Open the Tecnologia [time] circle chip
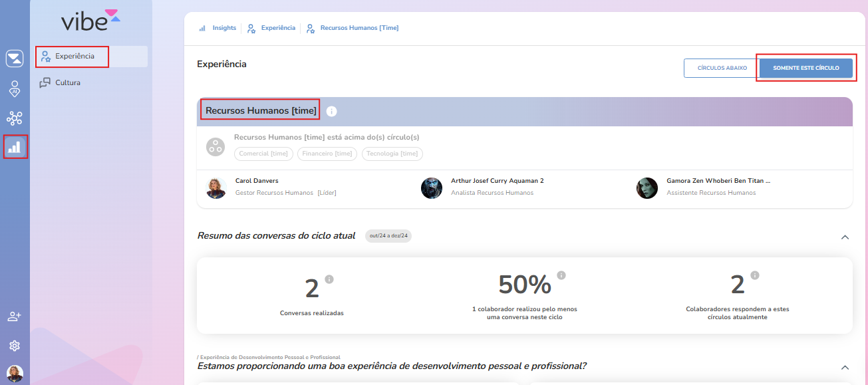Image resolution: width=868 pixels, height=385 pixels. pos(392,154)
